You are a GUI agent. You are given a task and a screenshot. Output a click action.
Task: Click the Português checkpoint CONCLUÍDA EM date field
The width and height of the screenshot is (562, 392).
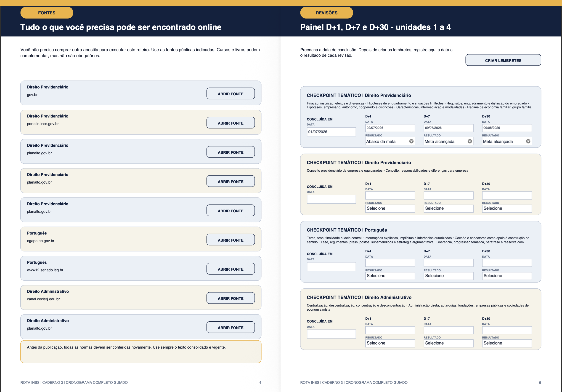(331, 267)
